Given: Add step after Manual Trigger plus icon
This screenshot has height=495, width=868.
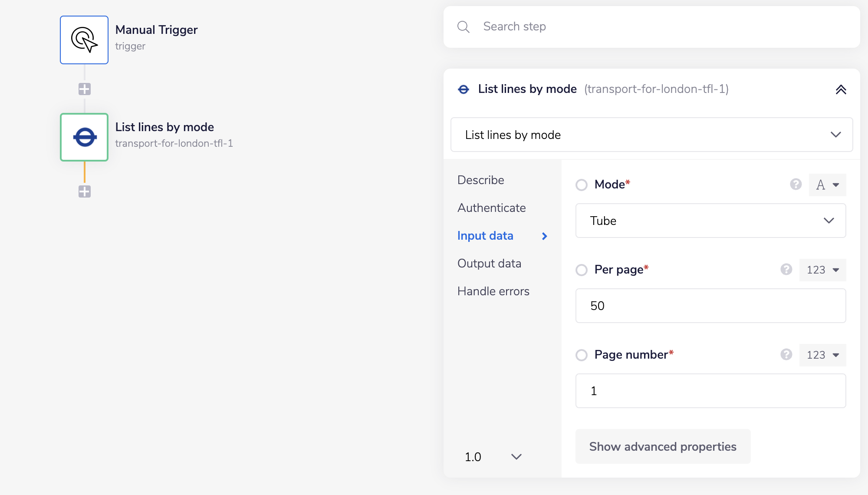Looking at the screenshot, I should [85, 89].
